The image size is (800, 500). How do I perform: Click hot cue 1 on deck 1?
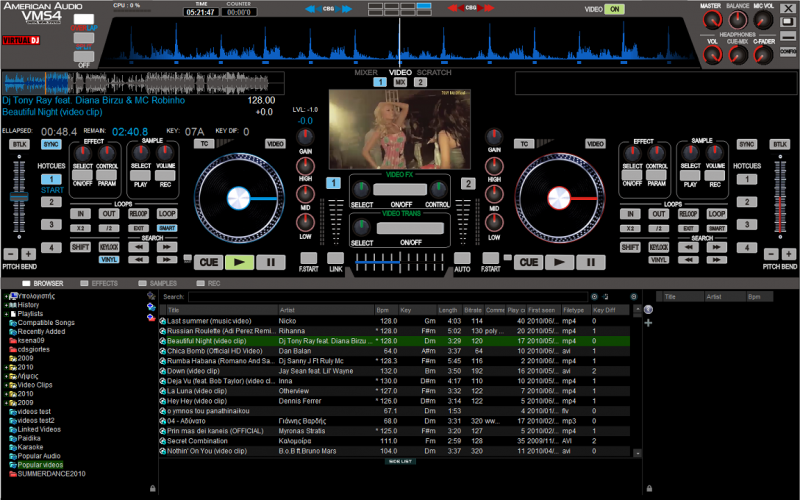pos(51,179)
